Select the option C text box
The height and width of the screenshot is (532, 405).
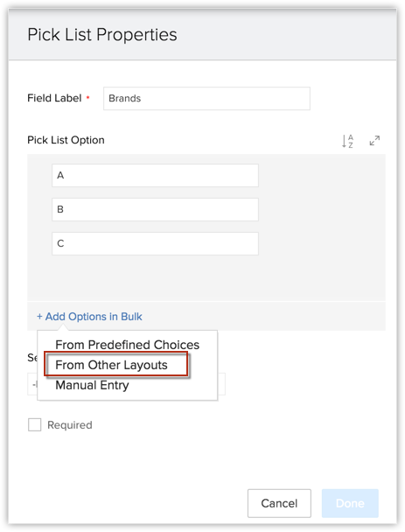[x=155, y=243]
